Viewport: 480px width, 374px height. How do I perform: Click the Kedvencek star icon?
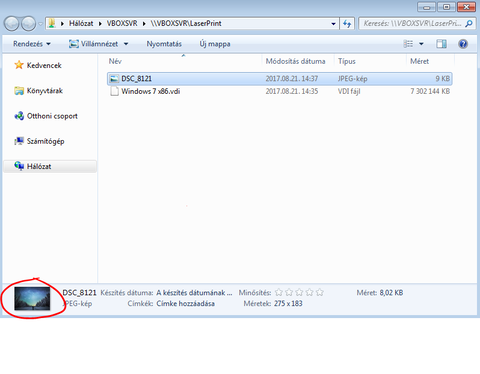pyautogui.click(x=19, y=65)
